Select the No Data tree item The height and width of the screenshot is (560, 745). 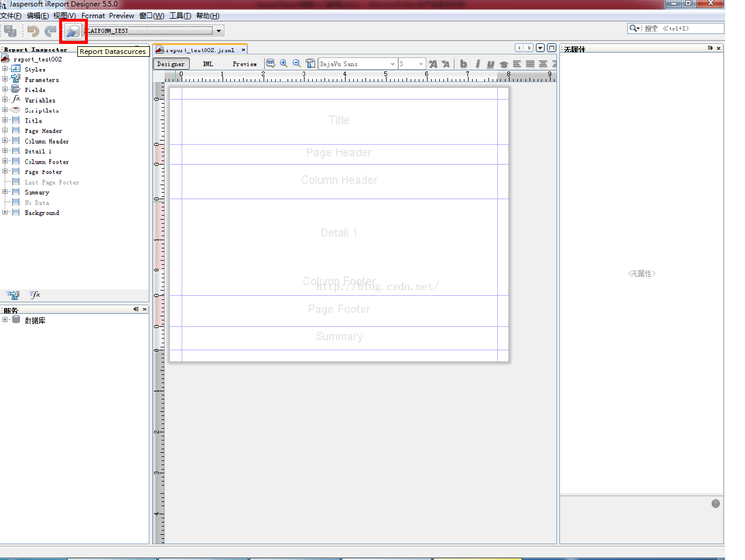37,203
